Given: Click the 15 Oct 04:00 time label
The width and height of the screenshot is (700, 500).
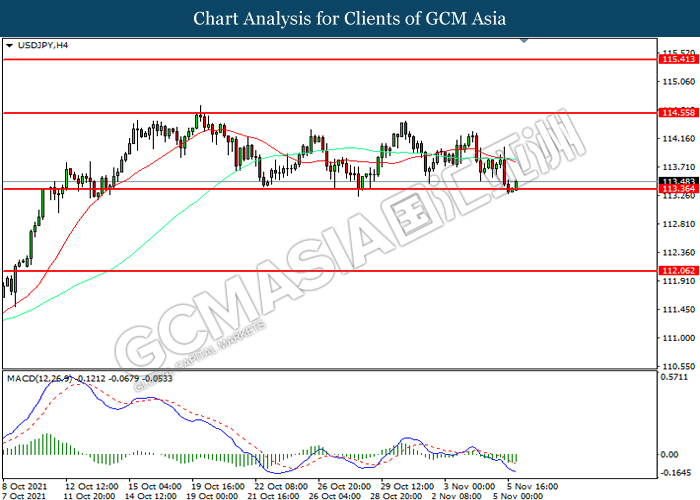Looking at the screenshot, I should tap(155, 487).
